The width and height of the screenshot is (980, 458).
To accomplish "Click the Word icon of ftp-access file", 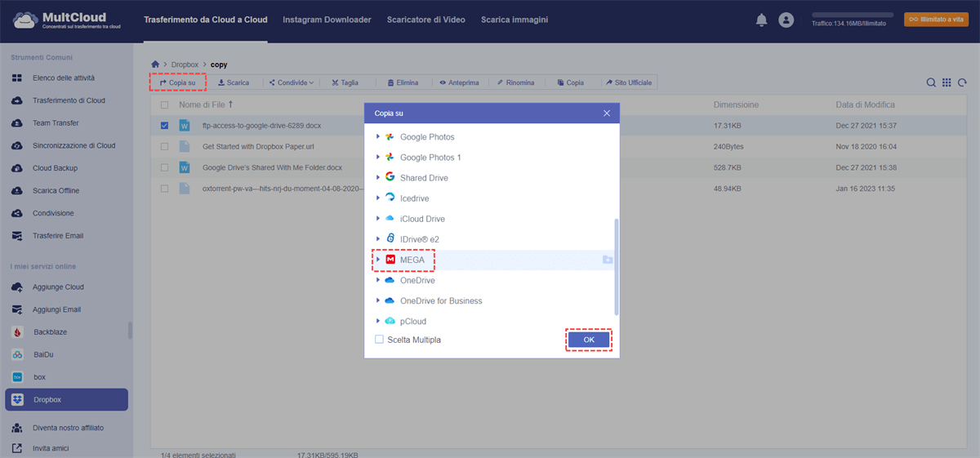I will 185,126.
